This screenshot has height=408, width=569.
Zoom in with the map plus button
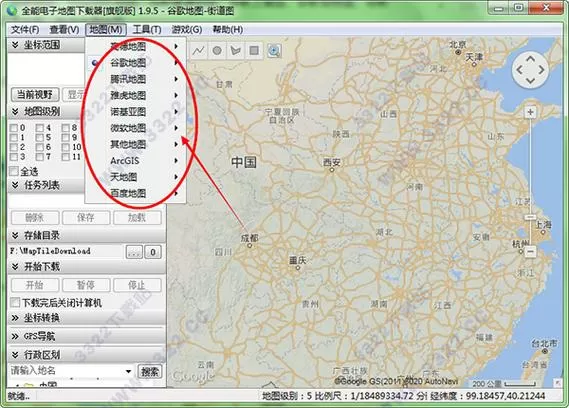530,112
